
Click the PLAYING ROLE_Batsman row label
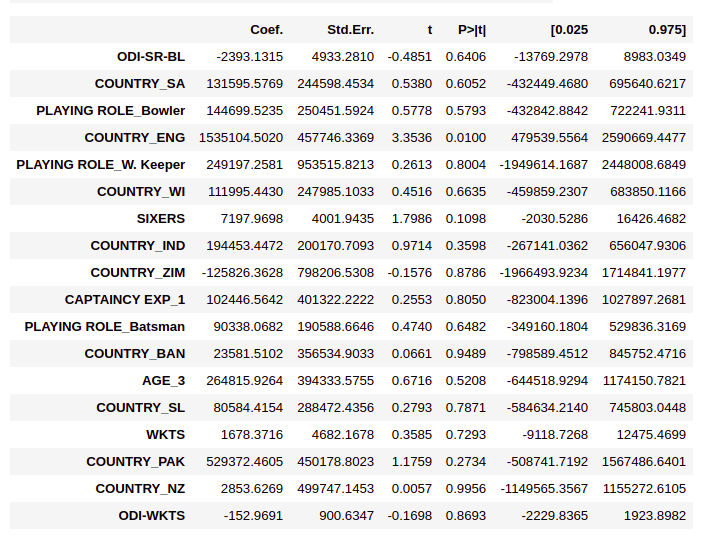pyautogui.click(x=104, y=327)
